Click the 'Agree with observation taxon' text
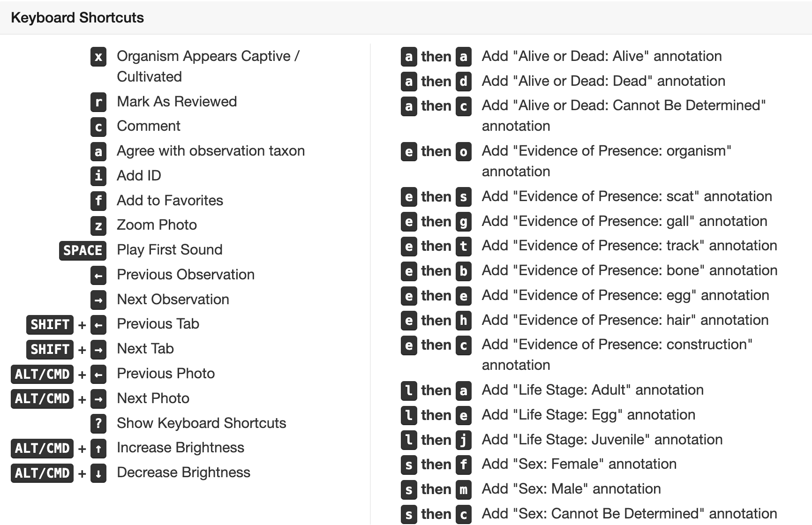The image size is (812, 525). click(211, 151)
